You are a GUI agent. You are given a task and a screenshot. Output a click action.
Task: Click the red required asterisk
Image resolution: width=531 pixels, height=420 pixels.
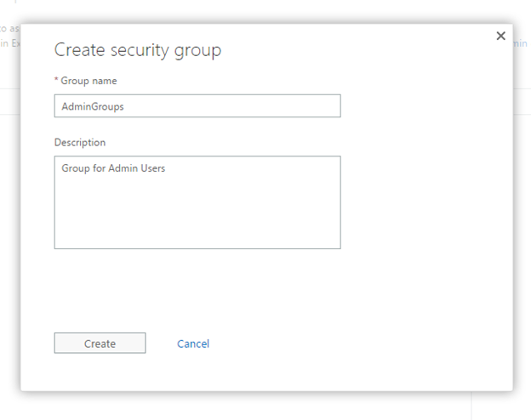[56, 80]
